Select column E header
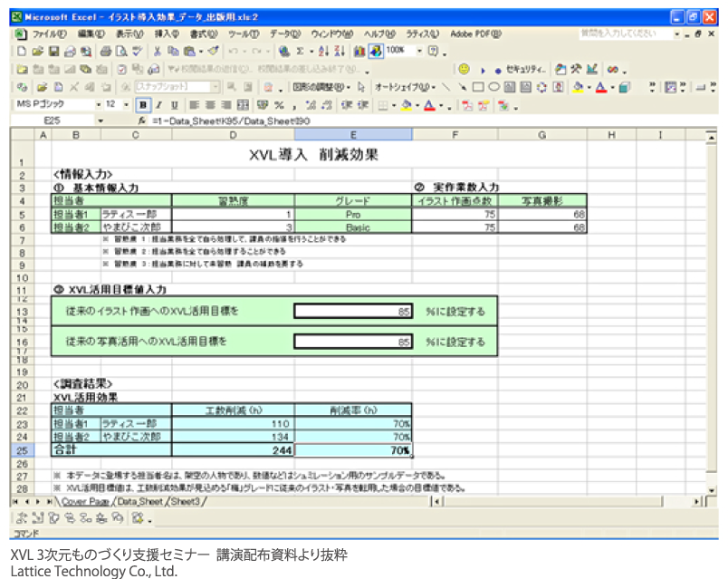The width and height of the screenshot is (728, 579). click(353, 135)
